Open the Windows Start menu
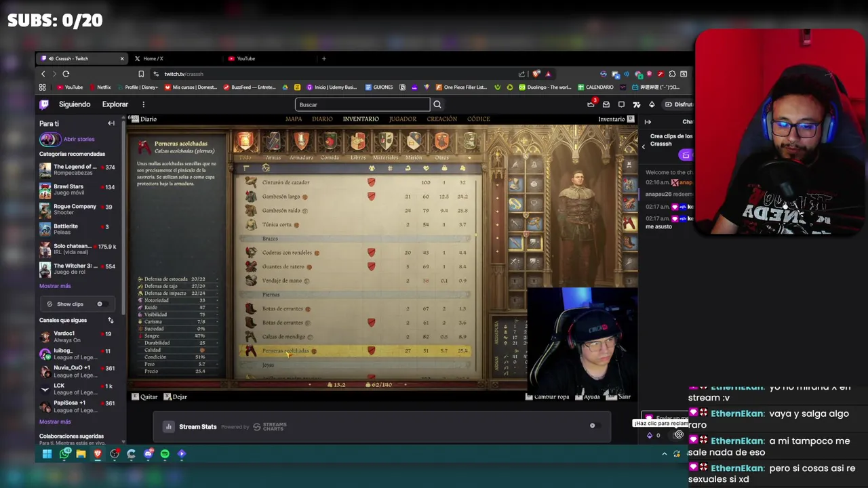 click(x=47, y=454)
